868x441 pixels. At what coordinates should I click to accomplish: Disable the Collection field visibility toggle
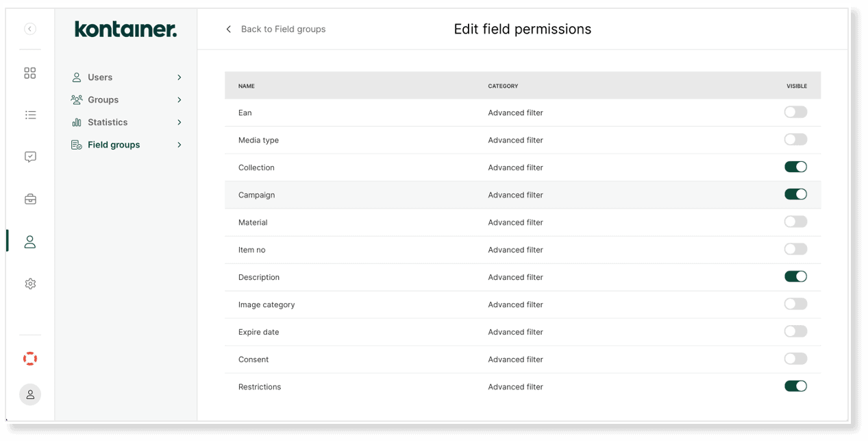[x=795, y=167]
